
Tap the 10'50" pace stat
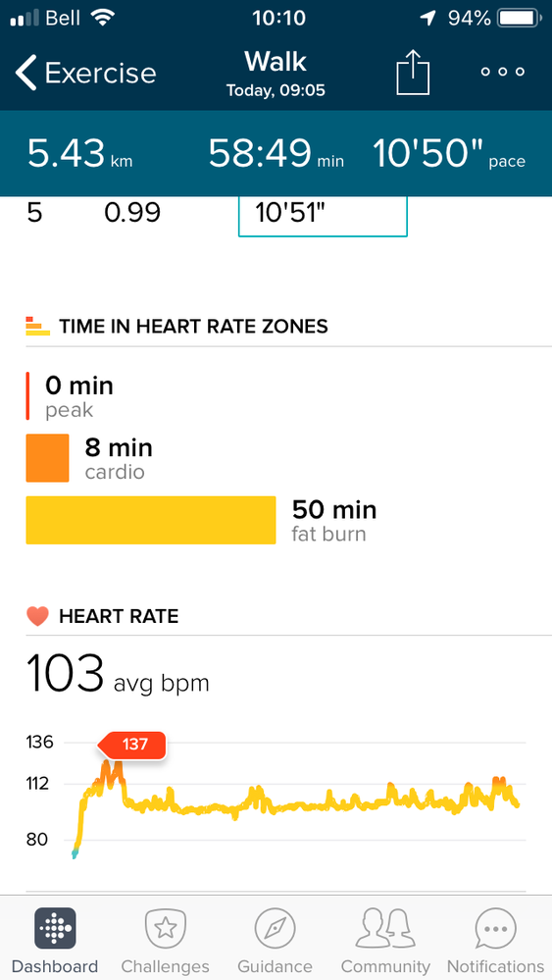pos(449,154)
